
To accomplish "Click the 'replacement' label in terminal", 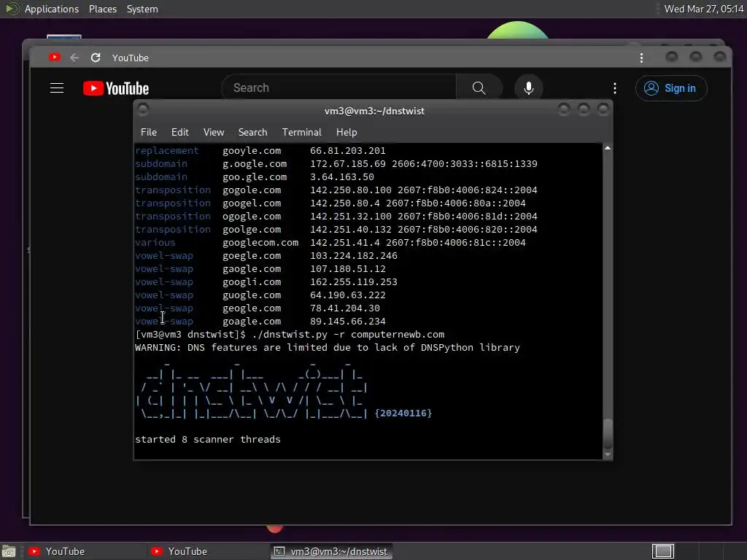I will (167, 151).
